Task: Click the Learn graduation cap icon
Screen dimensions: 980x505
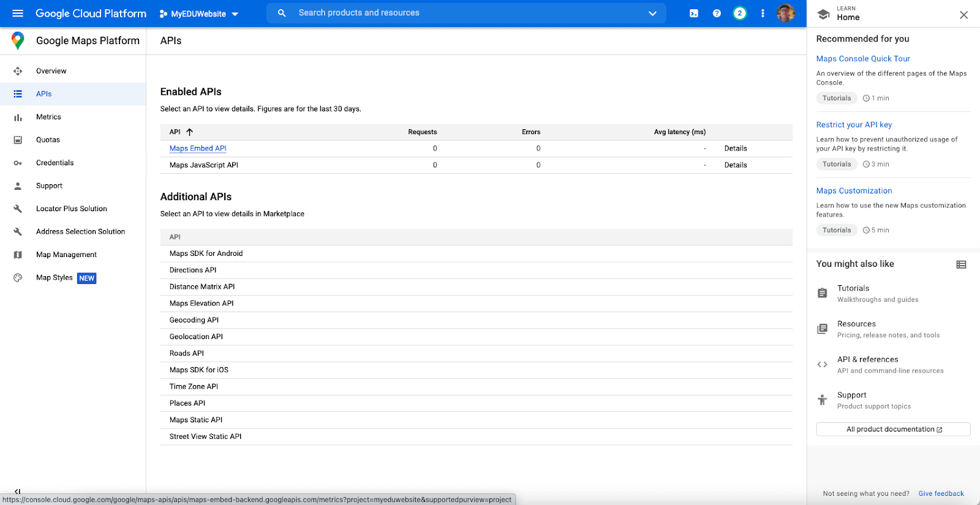Action: click(x=824, y=14)
